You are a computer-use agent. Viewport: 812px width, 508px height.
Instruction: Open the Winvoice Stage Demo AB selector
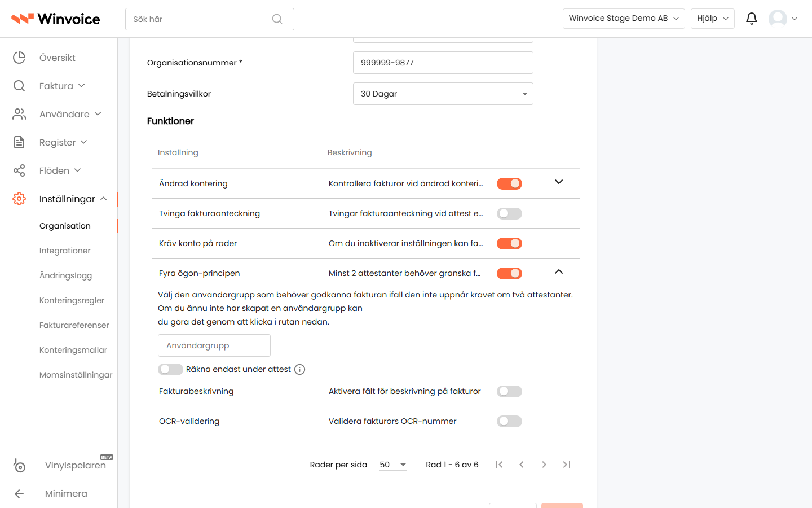click(x=624, y=19)
